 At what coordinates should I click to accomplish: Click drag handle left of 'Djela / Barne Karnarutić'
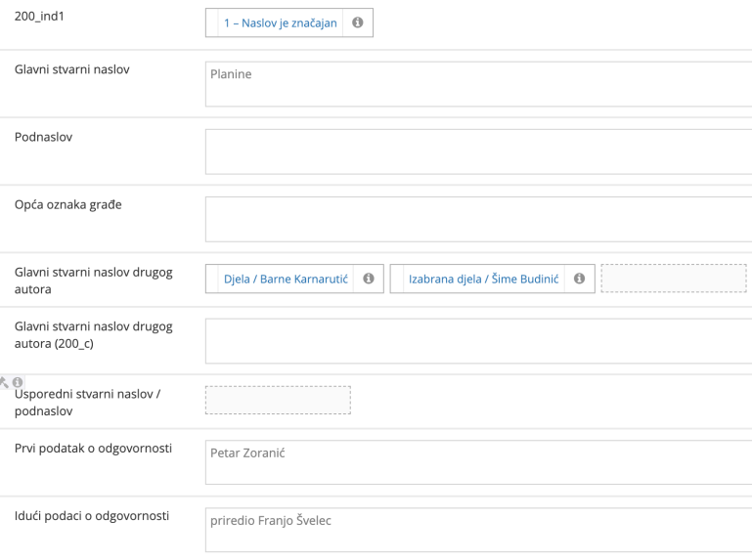[x=212, y=279]
